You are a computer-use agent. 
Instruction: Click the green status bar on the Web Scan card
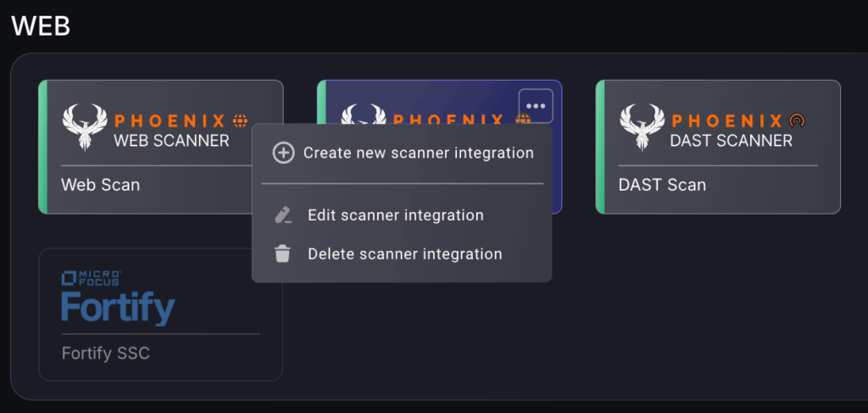click(42, 147)
